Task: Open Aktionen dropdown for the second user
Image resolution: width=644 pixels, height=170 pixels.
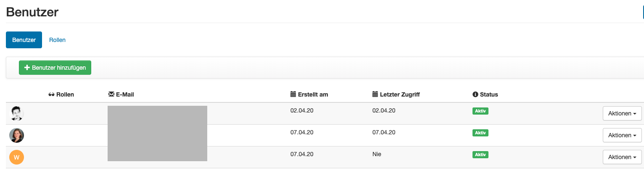Action: [622, 135]
